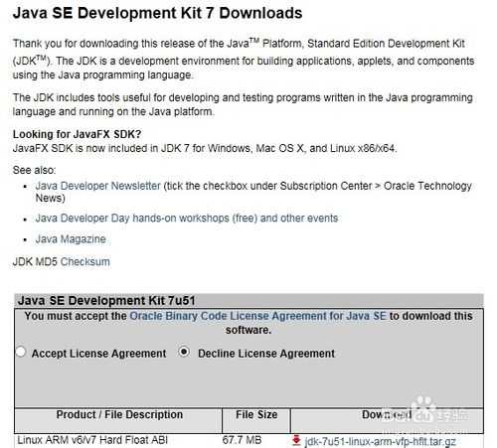497x448 pixels.
Task: Download jdk-7u51-linux-arm-vfp-hflt.tar.gz file
Action: pos(380,441)
